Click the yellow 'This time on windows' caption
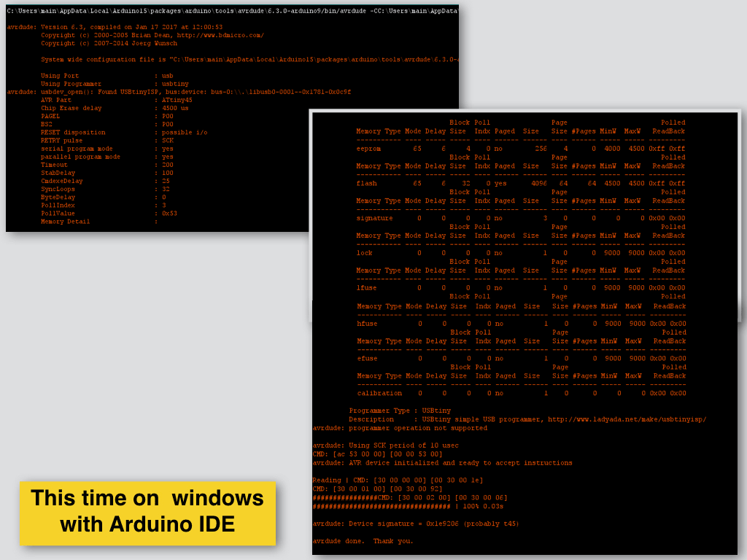The height and width of the screenshot is (560, 747). click(x=147, y=513)
